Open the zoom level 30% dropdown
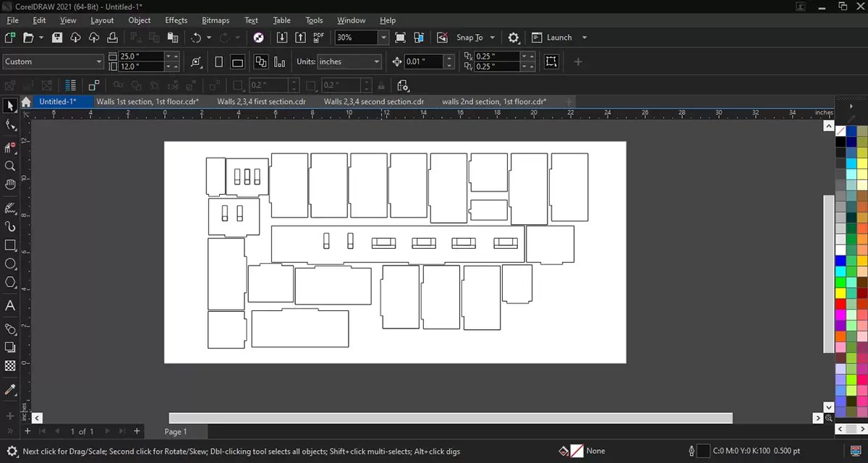Screen dimensions: 868x463 [x=383, y=38]
